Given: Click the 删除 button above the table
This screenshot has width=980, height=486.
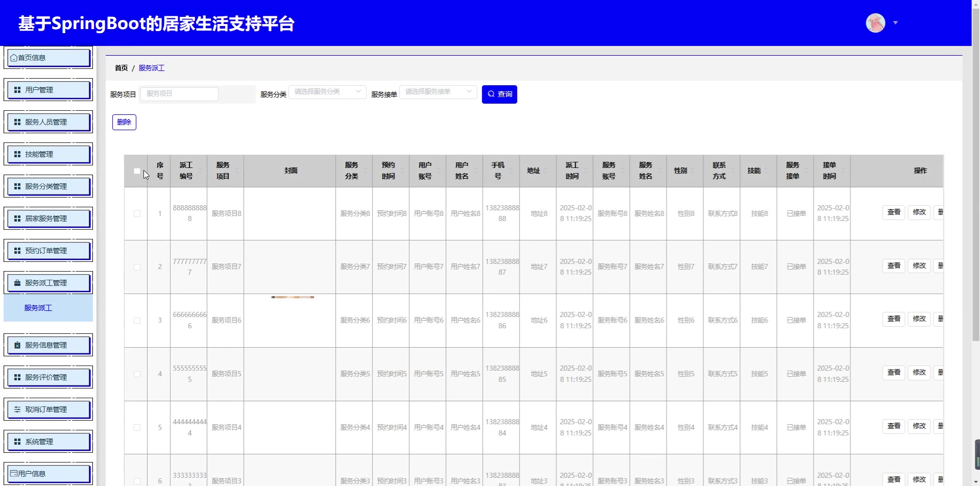Looking at the screenshot, I should [124, 123].
